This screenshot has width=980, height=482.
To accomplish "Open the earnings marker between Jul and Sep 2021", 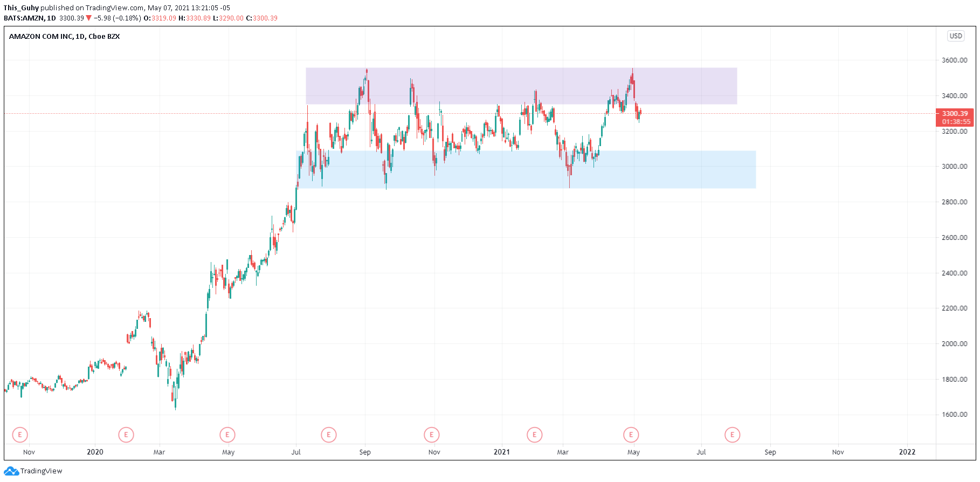I will (x=733, y=435).
